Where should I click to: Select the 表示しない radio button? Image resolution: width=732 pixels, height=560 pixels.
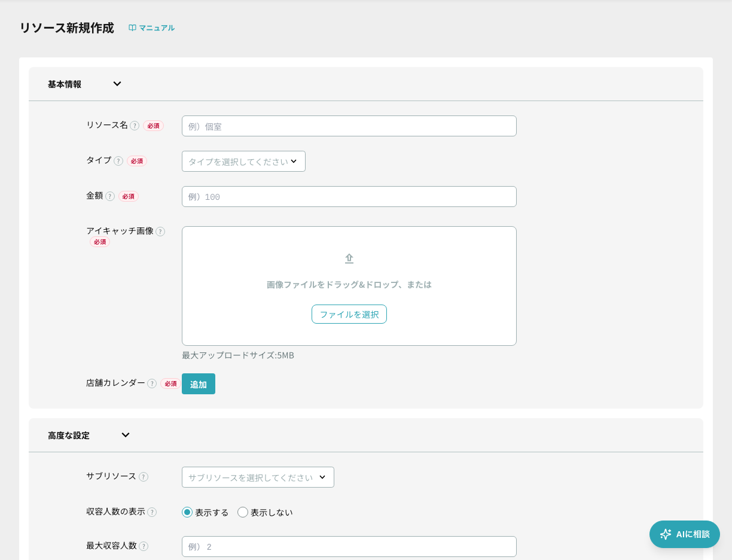(x=243, y=512)
